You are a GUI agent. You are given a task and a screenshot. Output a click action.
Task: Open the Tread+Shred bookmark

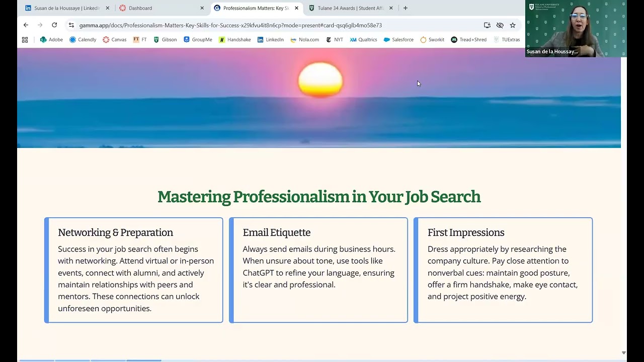point(469,40)
